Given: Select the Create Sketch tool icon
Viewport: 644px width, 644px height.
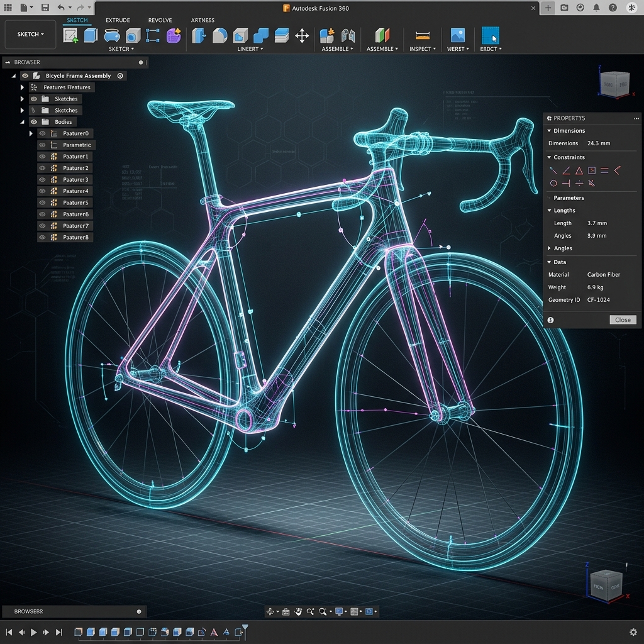Looking at the screenshot, I should click(70, 35).
